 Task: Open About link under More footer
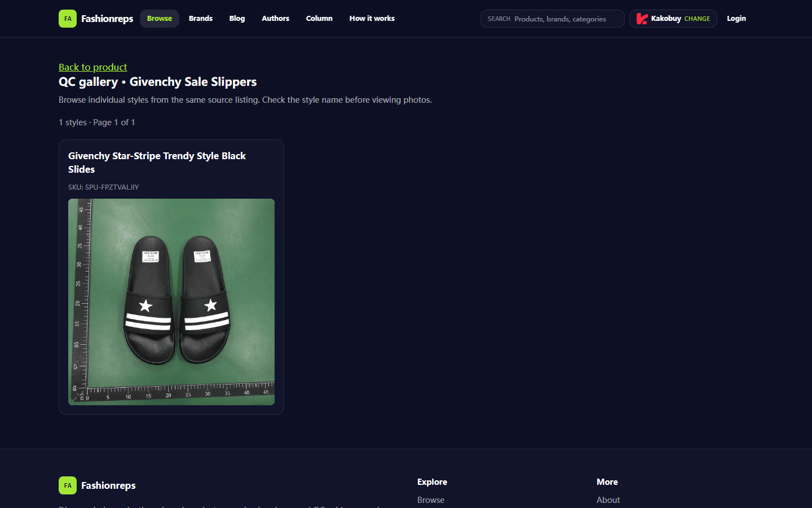coord(608,500)
